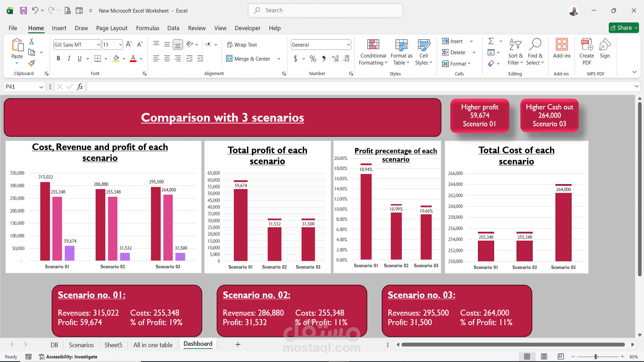Adjust the zoom slider
The image size is (644, 362).
[x=596, y=357]
